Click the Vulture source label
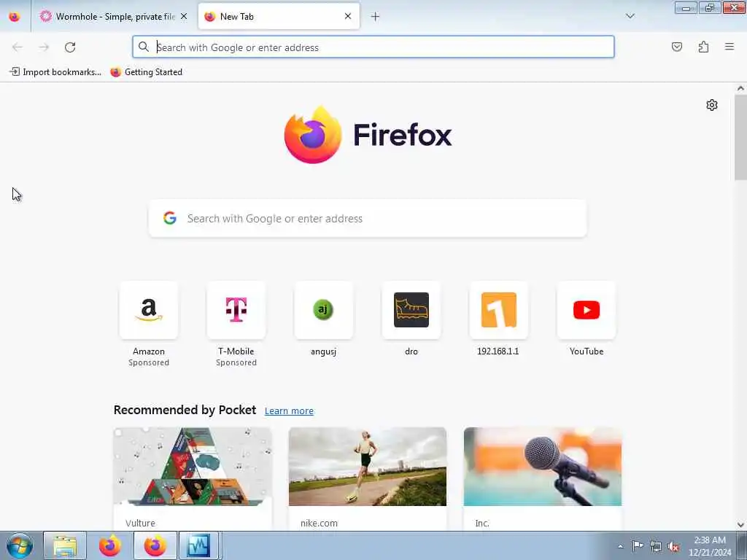Screen dimensions: 747x560 click(x=140, y=523)
